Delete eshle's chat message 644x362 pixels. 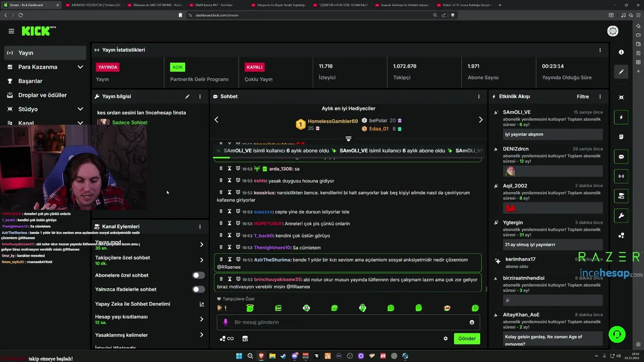coord(221,180)
